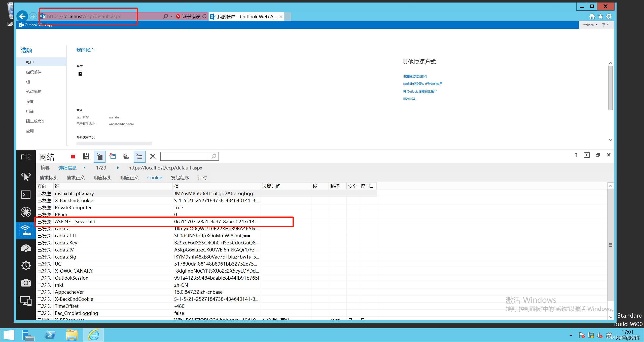Image resolution: width=644 pixels, height=342 pixels.
Task: Unpin the F12 developer tools panel
Action: 598,155
